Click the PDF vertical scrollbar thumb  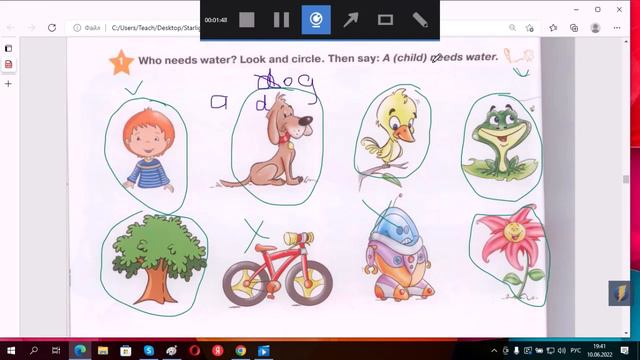tap(626, 180)
